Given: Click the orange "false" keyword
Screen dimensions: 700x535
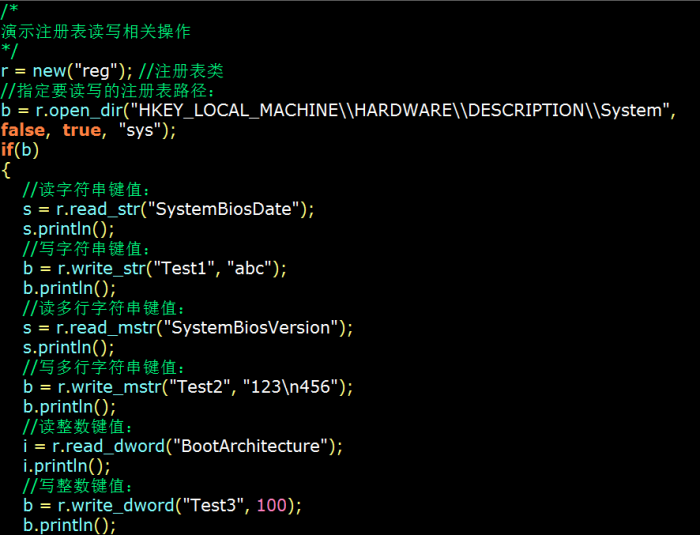Looking at the screenshot, I should click(23, 130).
